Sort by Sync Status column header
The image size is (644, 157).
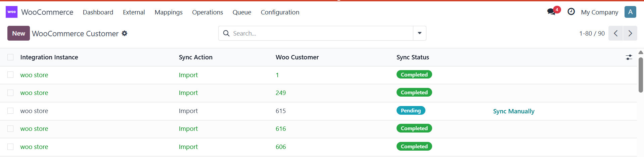(x=413, y=57)
